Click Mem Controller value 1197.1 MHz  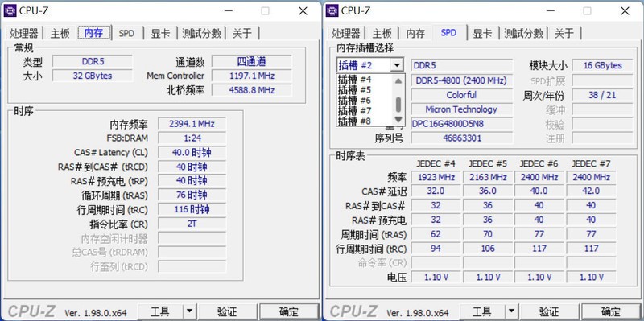pos(251,76)
